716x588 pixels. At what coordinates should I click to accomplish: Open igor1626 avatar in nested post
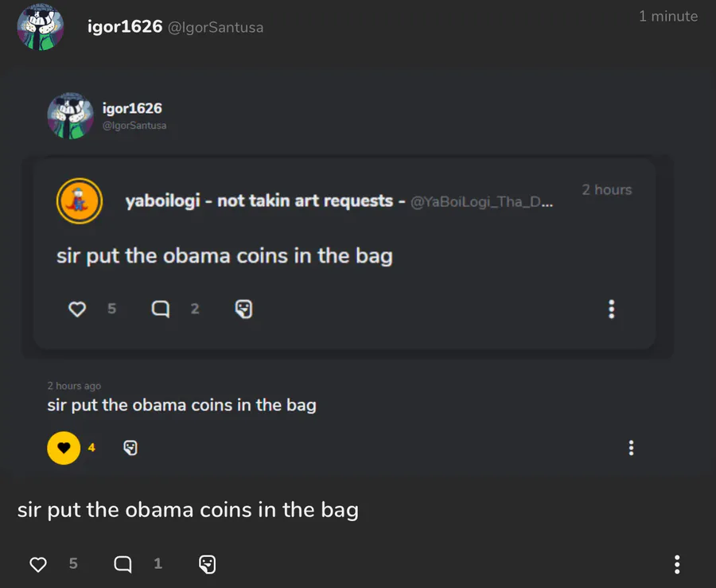[x=70, y=116]
